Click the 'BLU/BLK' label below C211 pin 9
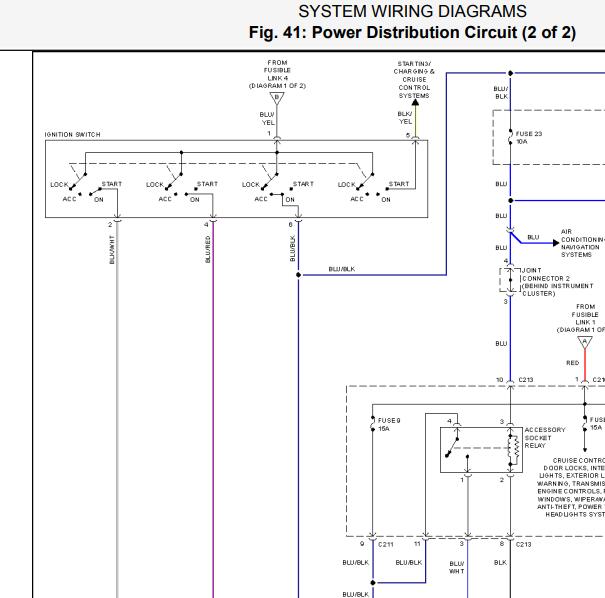The width and height of the screenshot is (605, 598). [x=355, y=563]
